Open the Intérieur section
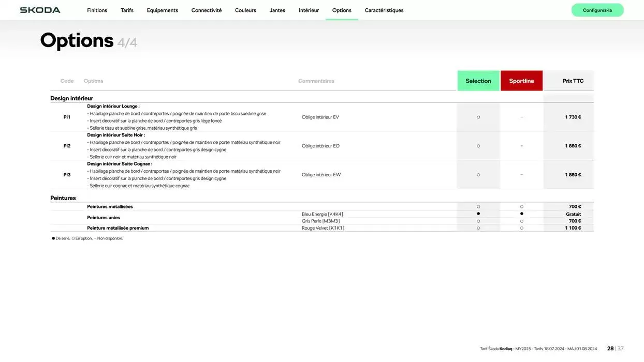Viewport: 644px width, 362px height. (x=309, y=10)
